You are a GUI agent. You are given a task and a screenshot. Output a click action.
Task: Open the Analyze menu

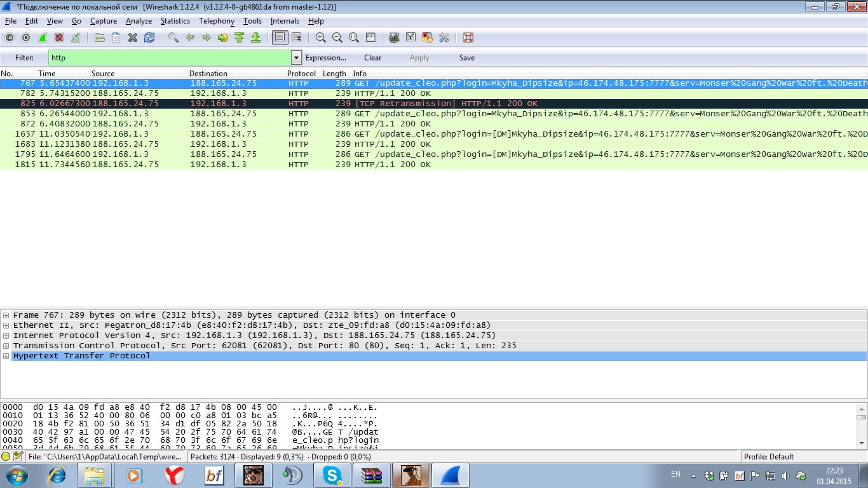click(139, 21)
